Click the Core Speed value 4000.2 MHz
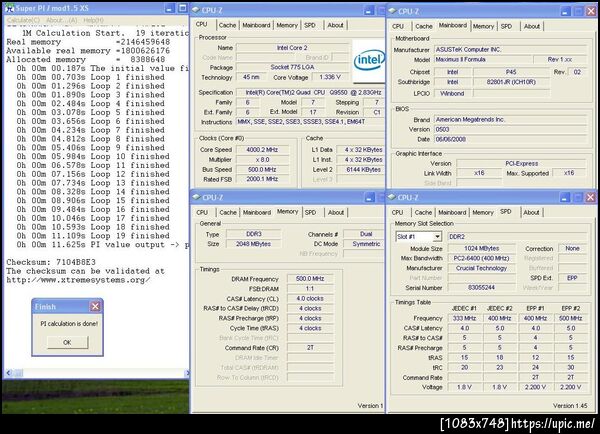 [262, 150]
